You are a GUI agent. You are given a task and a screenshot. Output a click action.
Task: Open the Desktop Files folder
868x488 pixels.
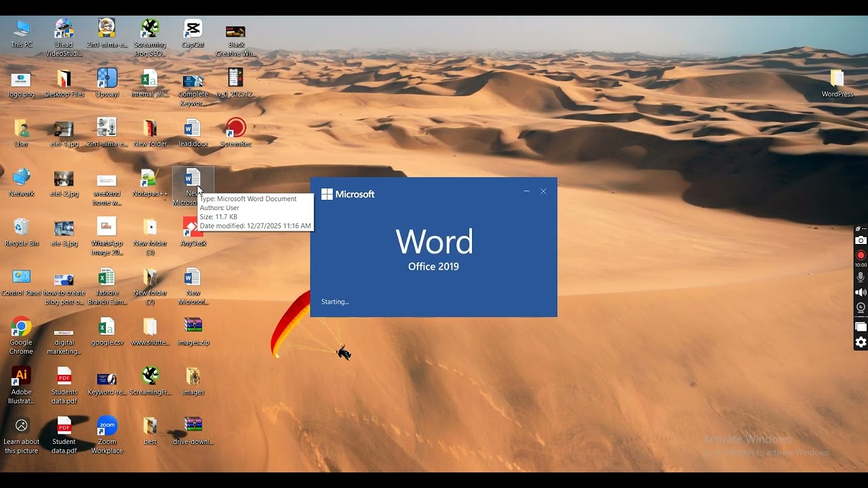(64, 83)
